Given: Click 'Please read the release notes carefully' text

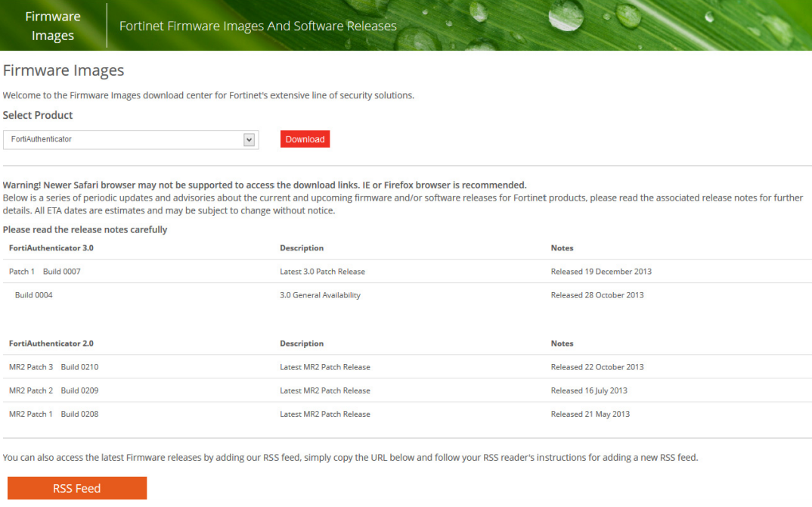Looking at the screenshot, I should (x=85, y=229).
